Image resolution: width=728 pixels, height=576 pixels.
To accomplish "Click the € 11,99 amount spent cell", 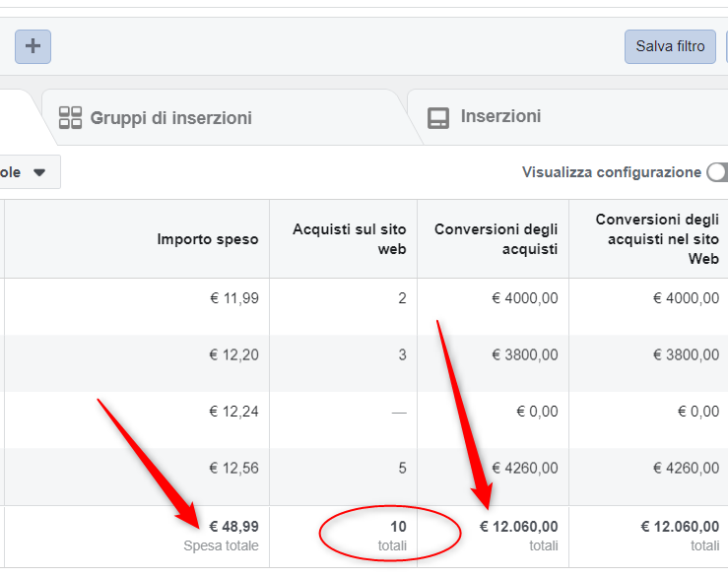I will click(x=233, y=298).
